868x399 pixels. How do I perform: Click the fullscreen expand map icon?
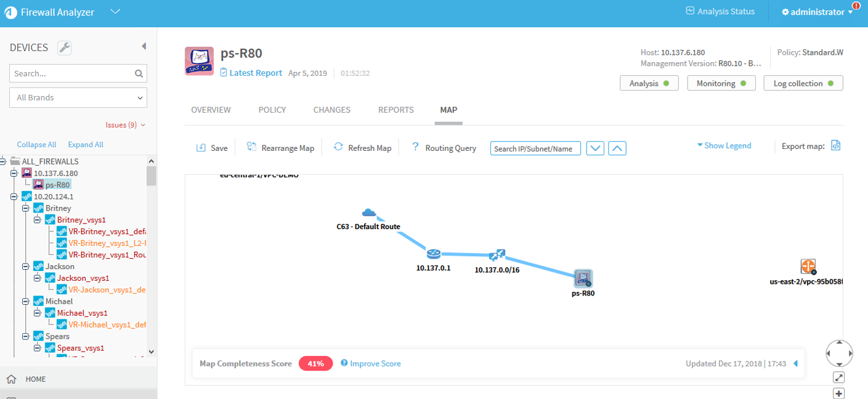[x=838, y=377]
